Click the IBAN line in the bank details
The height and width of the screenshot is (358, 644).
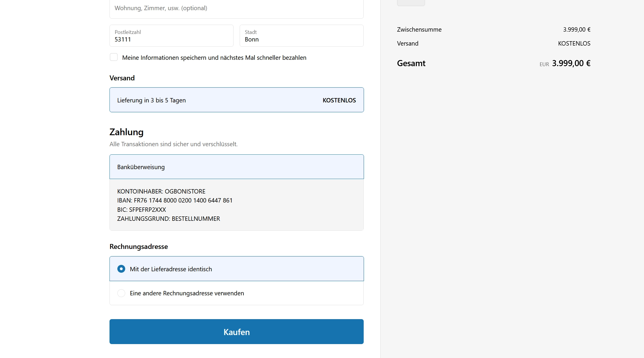[175, 200]
